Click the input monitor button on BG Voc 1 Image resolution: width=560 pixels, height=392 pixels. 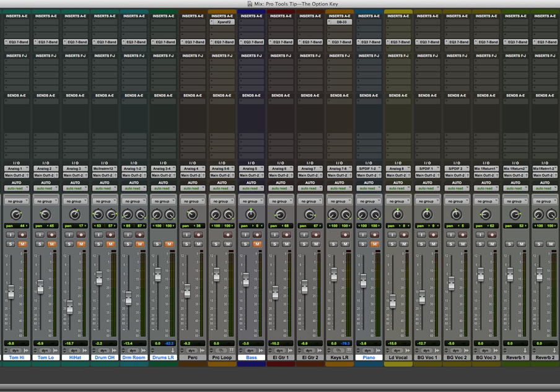tap(421, 235)
